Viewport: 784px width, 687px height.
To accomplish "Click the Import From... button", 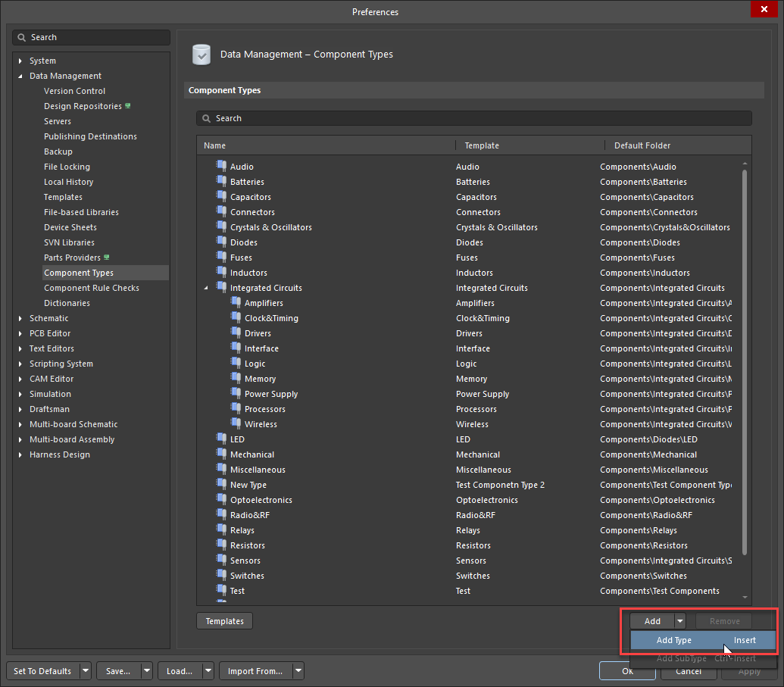I will coord(255,671).
